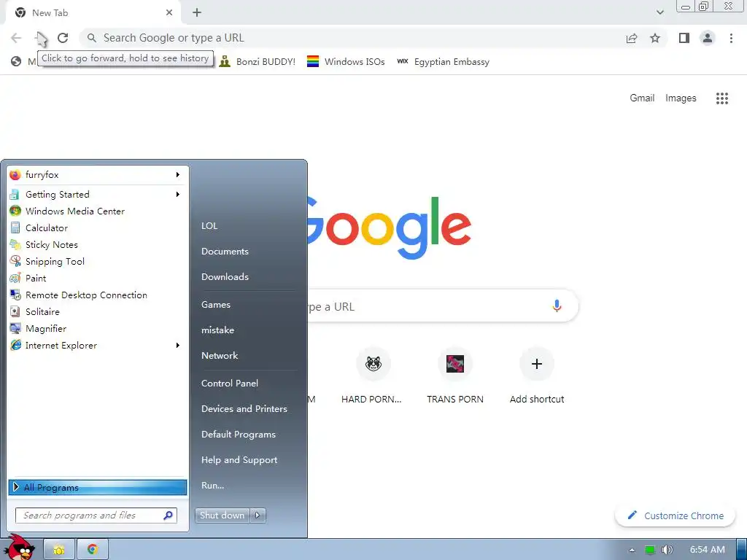Open Network from Start menu
This screenshot has width=747, height=560.
point(220,355)
